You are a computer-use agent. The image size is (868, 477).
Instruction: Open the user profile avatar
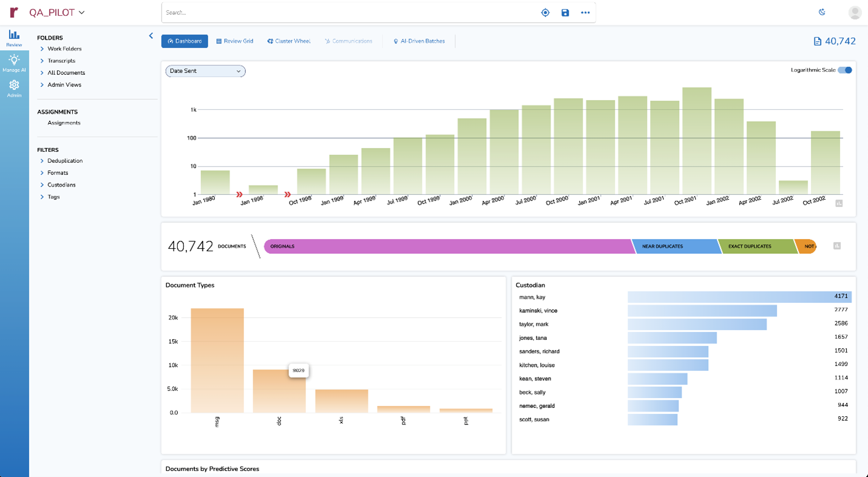pyautogui.click(x=855, y=12)
